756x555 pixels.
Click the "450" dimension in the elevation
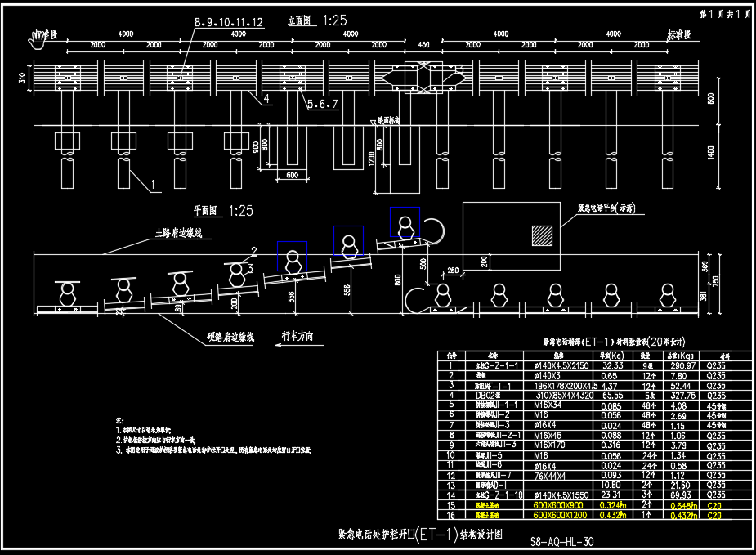[x=424, y=45]
